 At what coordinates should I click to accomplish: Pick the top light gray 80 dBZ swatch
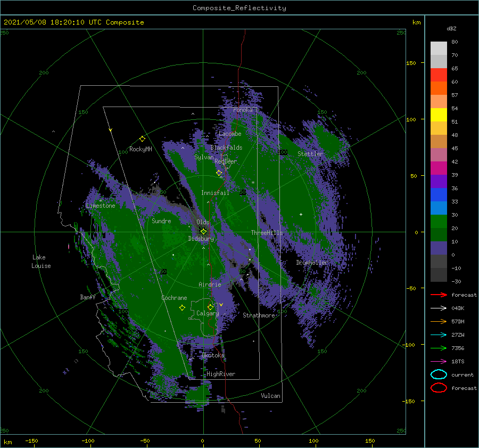pos(439,48)
